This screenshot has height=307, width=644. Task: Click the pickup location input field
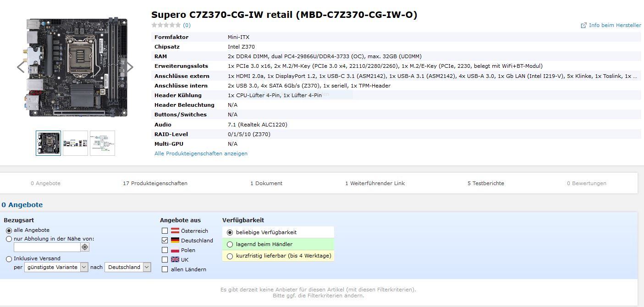tap(47, 247)
